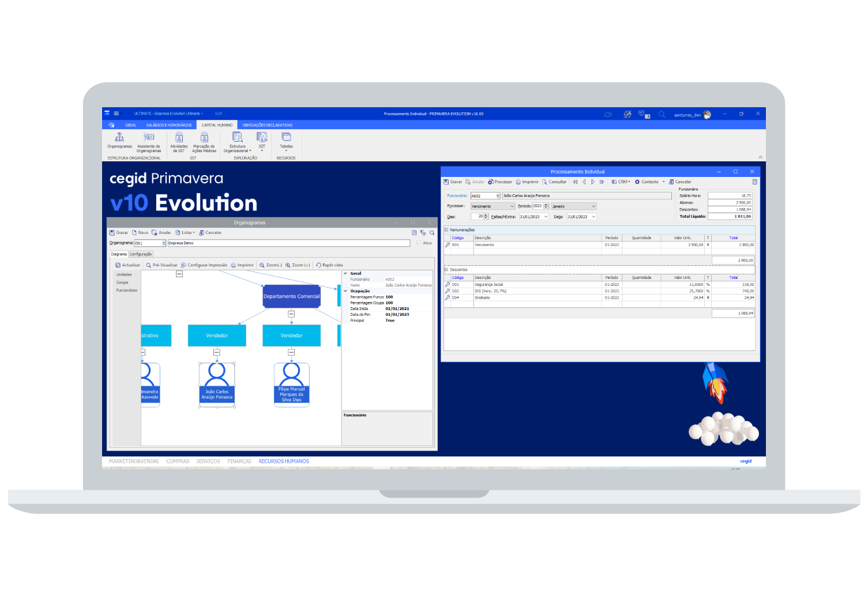Screen dimensions: 868x604
Task: Select Unidades in the diagram side list
Action: coord(124,275)
